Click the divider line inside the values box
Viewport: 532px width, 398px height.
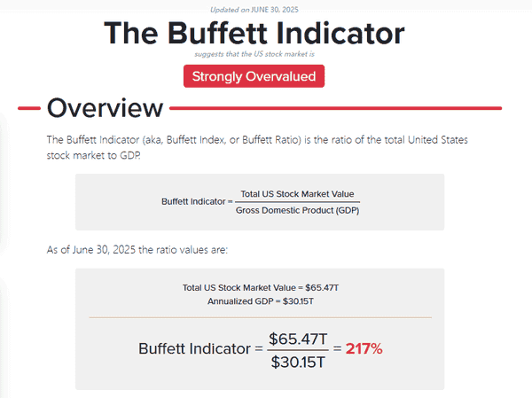point(260,316)
